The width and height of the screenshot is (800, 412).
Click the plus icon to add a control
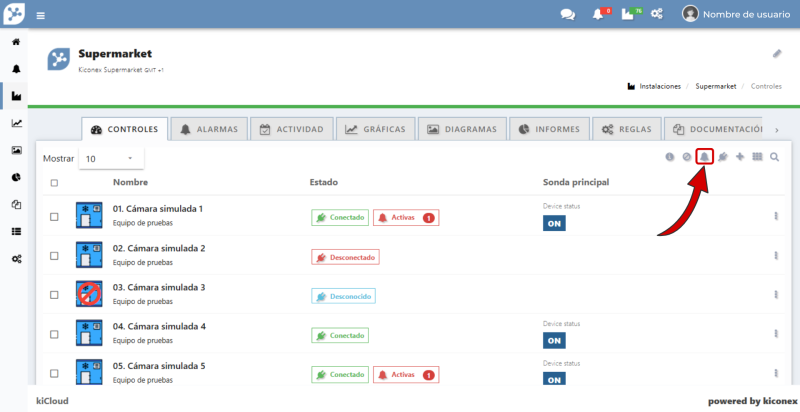click(x=740, y=157)
